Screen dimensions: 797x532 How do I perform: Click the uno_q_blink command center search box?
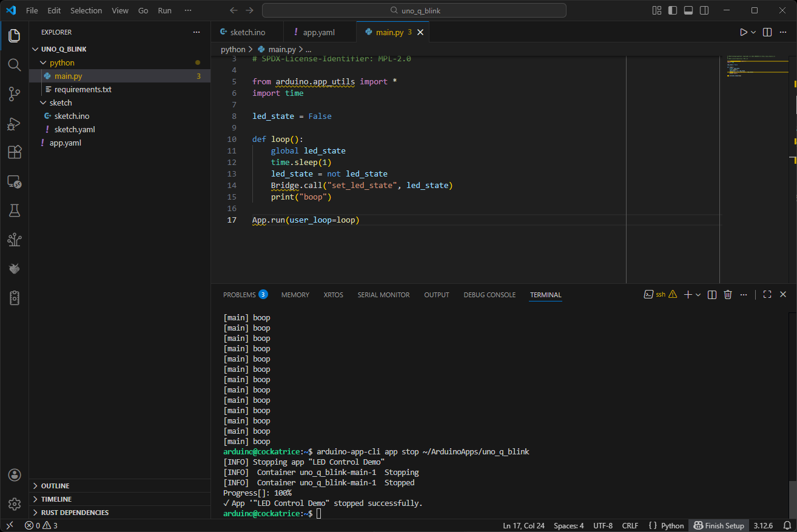[414, 10]
